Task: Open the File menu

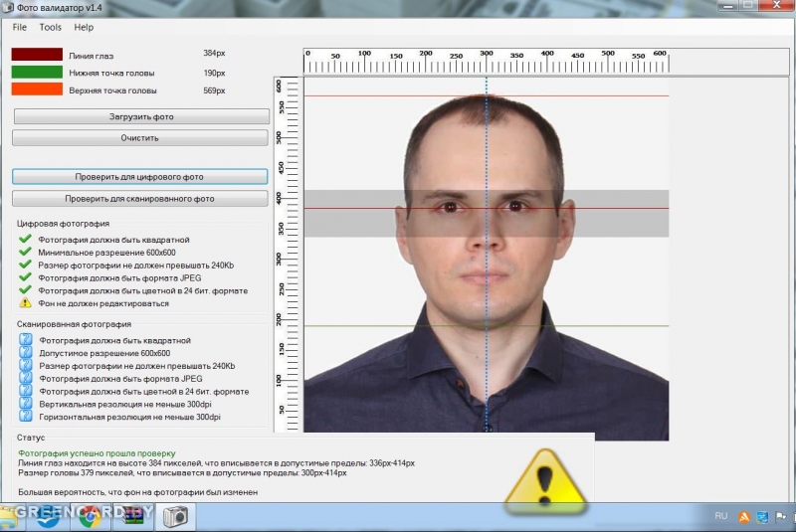Action: 20,27
